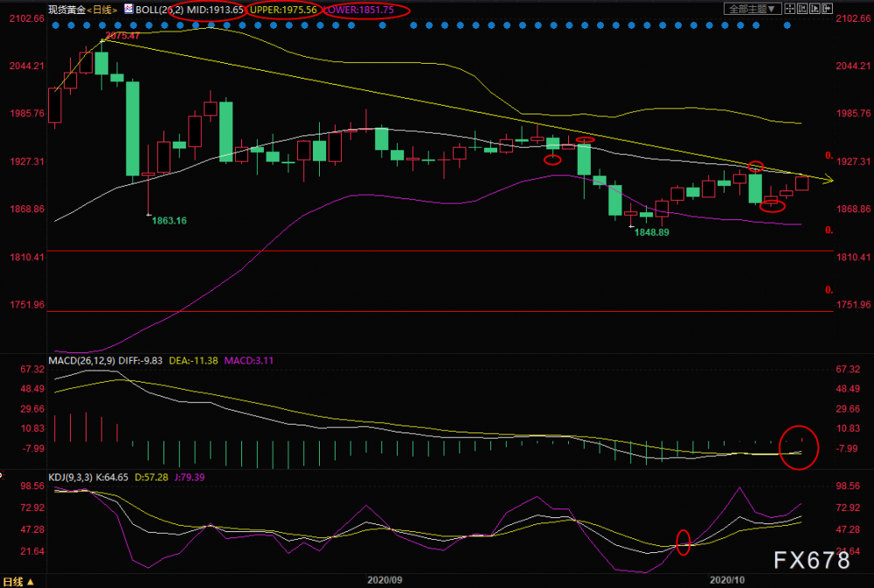Viewport: 874px width, 588px height.
Task: Click the 1848.89 low price label
Action: (x=652, y=232)
